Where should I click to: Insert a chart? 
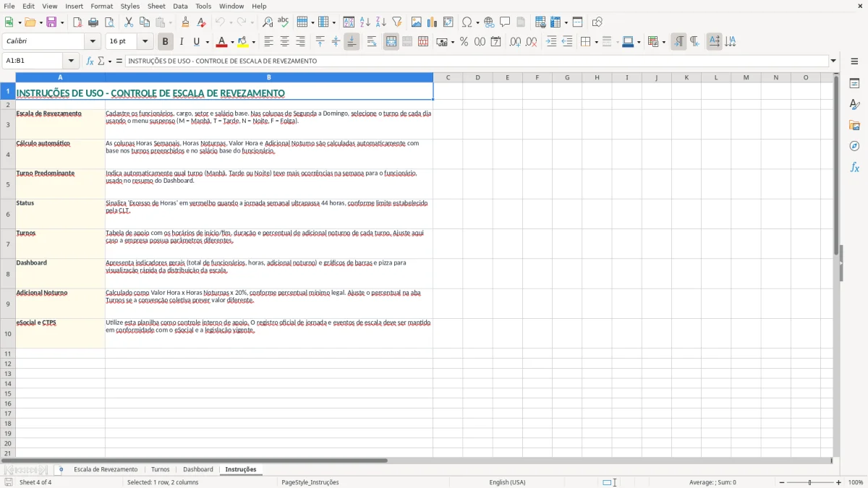[433, 22]
